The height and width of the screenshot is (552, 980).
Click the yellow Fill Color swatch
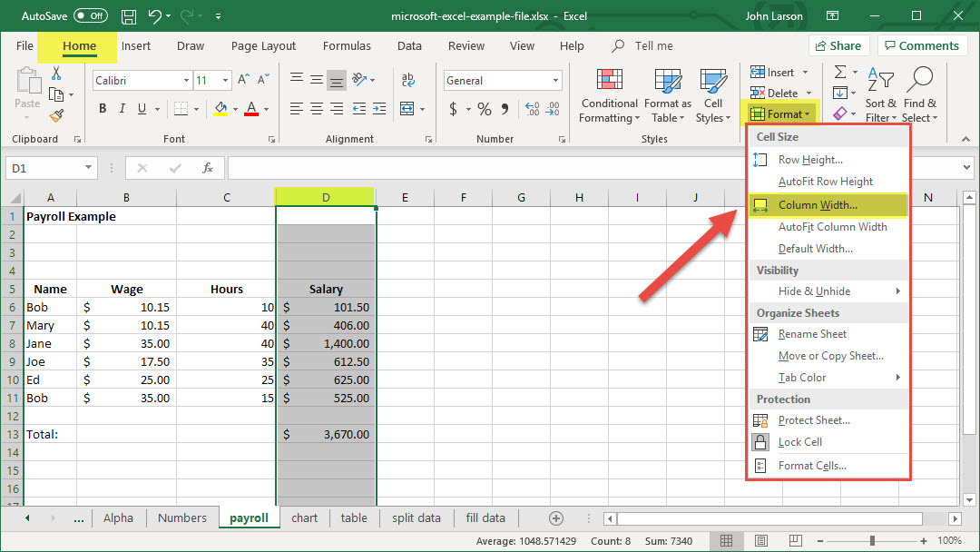point(220,109)
